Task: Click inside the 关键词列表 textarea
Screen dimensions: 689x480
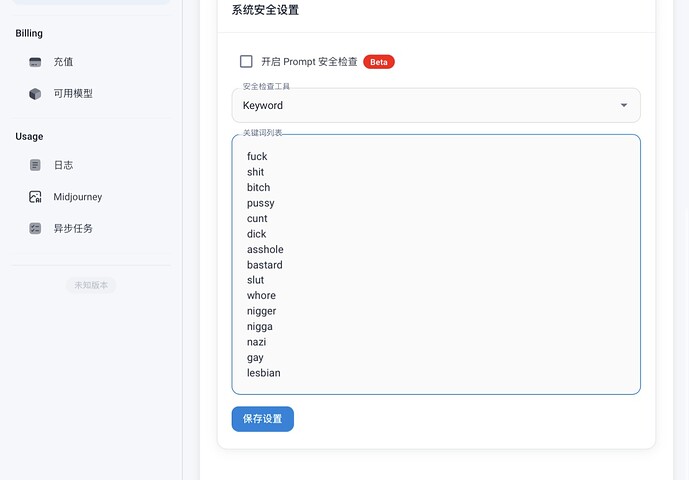Action: pos(436,264)
